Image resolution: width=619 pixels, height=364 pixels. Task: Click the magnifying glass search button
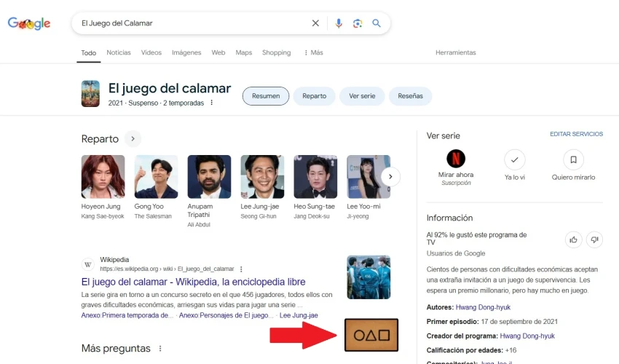coord(376,23)
